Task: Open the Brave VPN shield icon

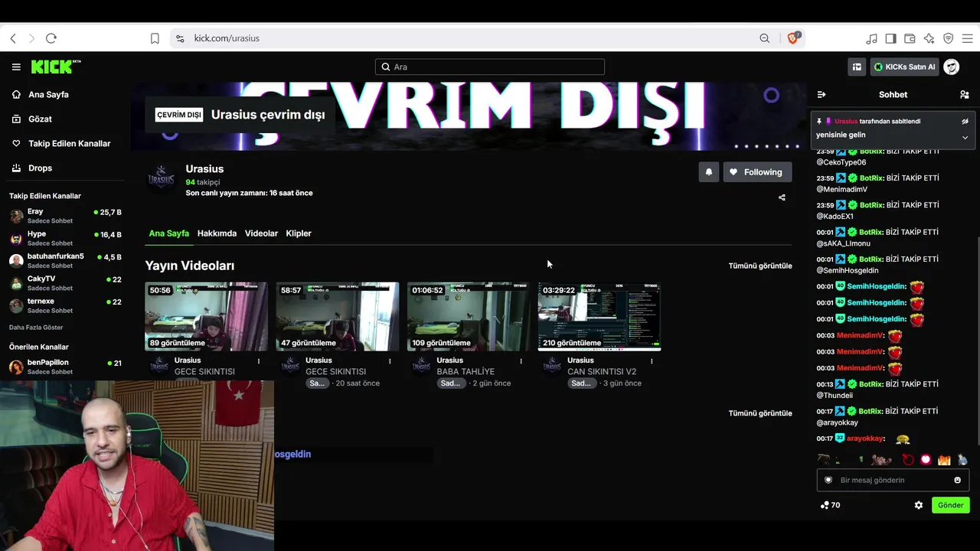Action: pyautogui.click(x=949, y=38)
